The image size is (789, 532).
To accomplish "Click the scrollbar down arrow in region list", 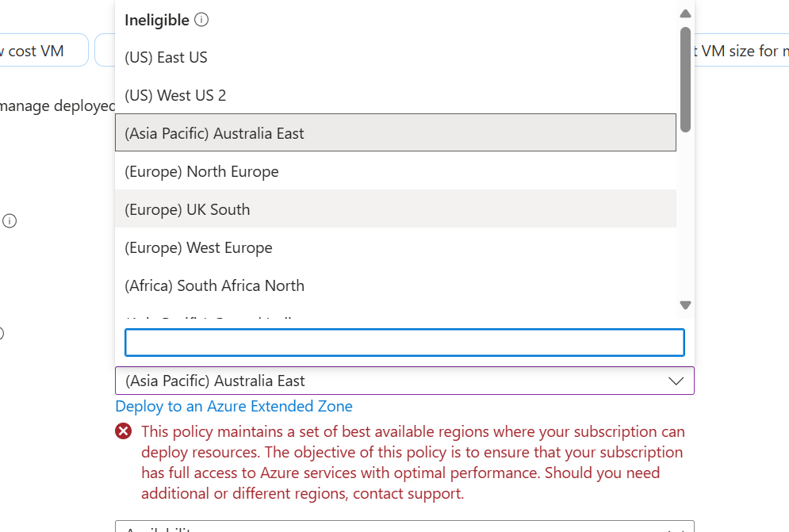I will [x=684, y=304].
